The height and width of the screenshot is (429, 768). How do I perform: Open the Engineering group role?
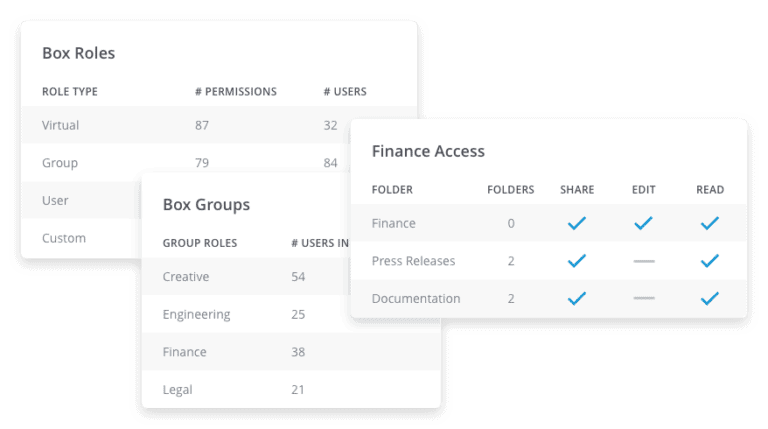(246, 314)
